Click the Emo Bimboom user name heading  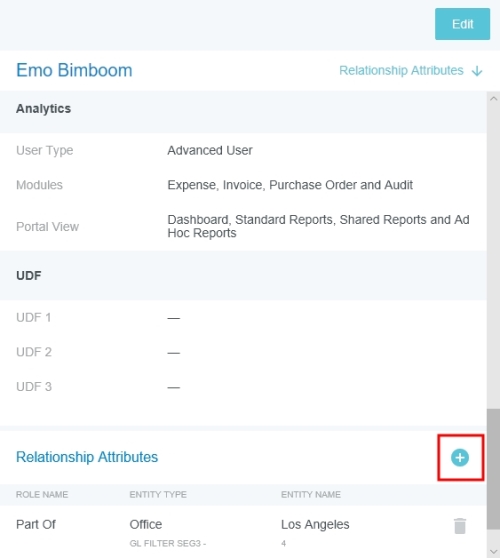pyautogui.click(x=74, y=70)
